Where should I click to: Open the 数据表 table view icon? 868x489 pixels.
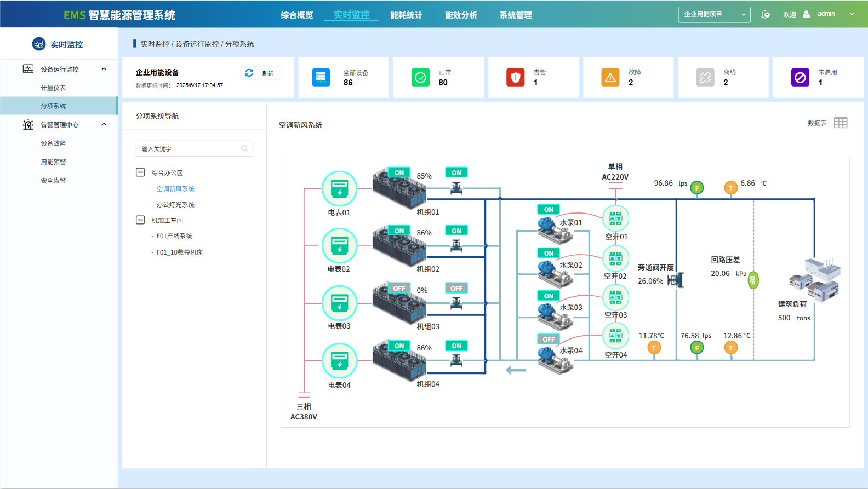[x=840, y=123]
